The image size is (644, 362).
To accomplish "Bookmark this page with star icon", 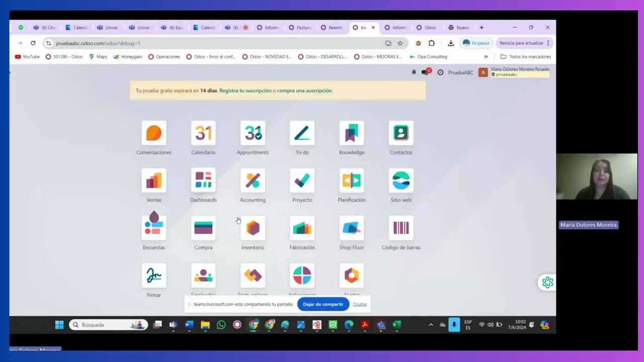I will click(x=400, y=43).
